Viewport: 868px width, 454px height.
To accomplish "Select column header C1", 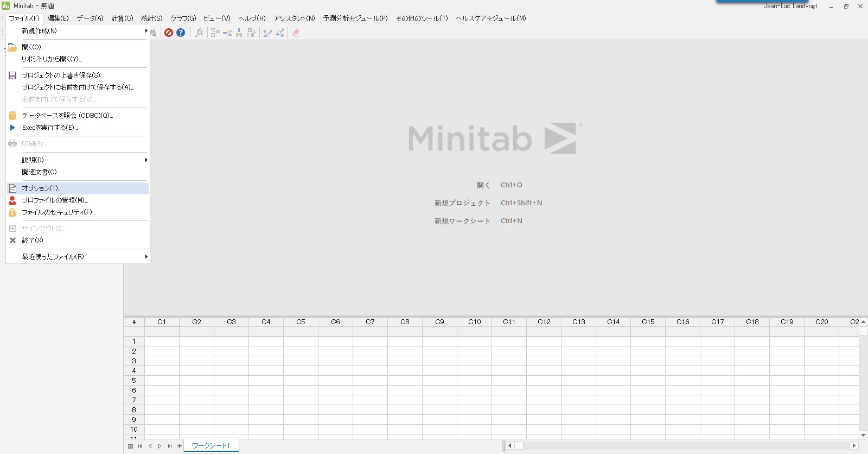I will point(162,322).
